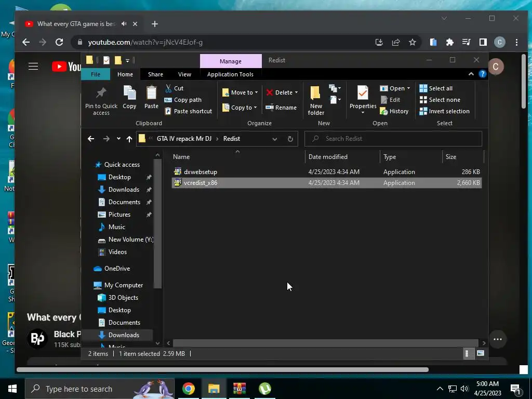Expand the Copy to dropdown
The height and width of the screenshot is (399, 532).
(x=255, y=108)
